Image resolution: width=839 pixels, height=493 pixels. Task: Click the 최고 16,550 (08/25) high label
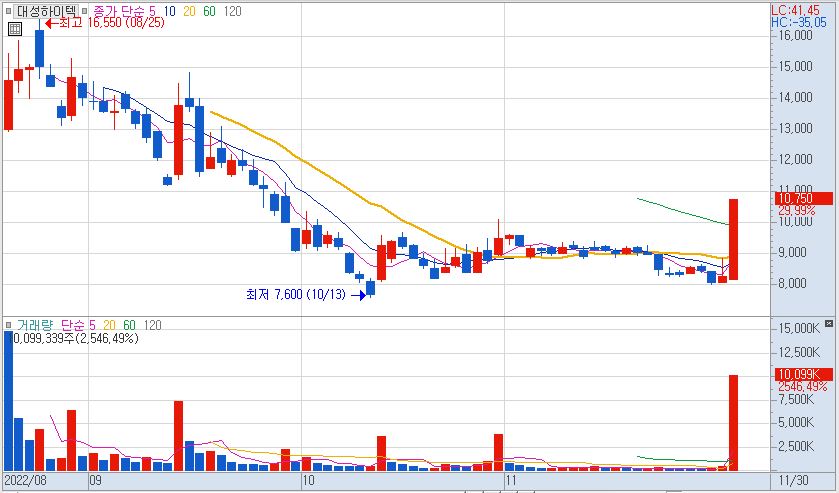(x=112, y=23)
